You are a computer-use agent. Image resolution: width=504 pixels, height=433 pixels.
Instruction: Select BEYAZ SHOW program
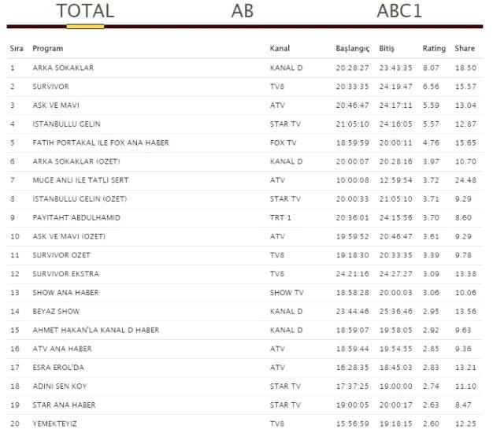tap(56, 311)
